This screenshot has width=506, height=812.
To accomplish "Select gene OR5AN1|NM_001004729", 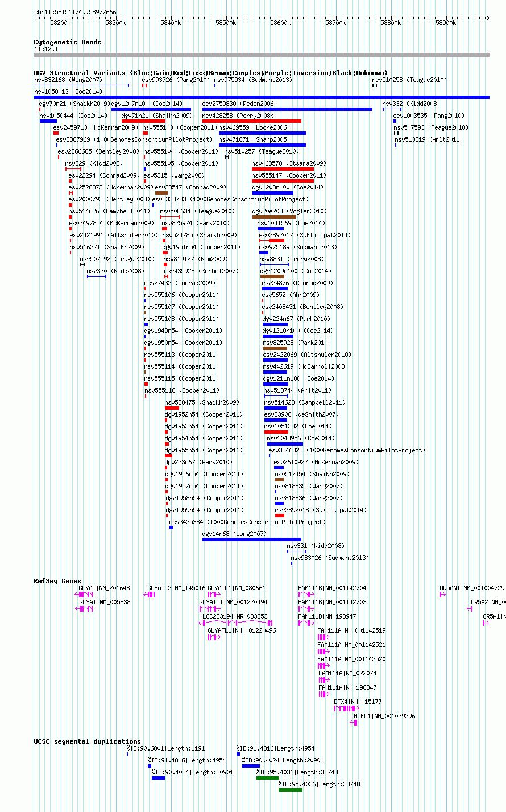I will (472, 588).
